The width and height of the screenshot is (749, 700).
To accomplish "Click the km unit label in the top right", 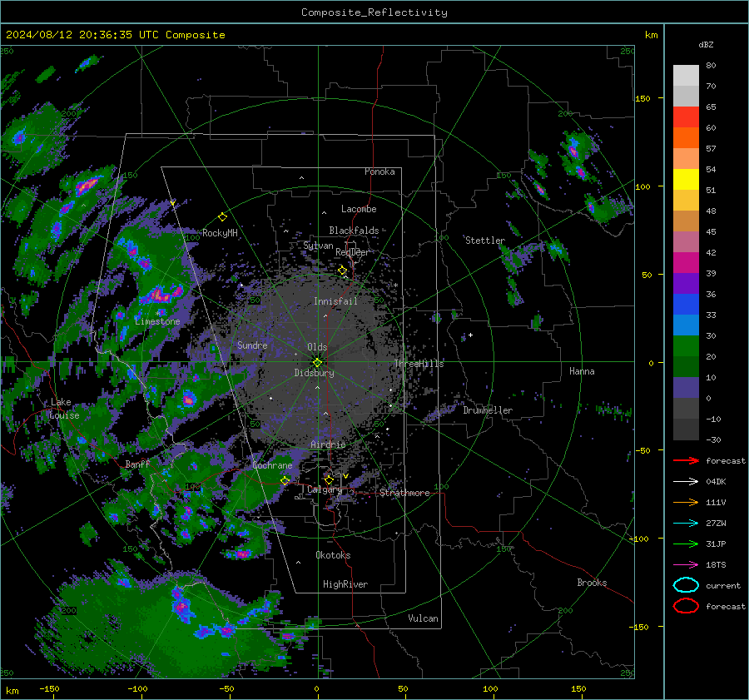I will 651,35.
